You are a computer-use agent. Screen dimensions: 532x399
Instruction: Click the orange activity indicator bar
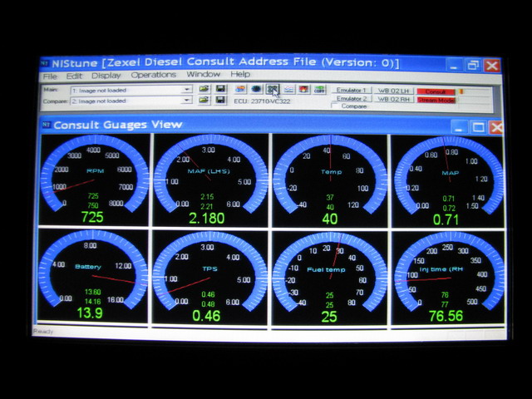point(461,91)
